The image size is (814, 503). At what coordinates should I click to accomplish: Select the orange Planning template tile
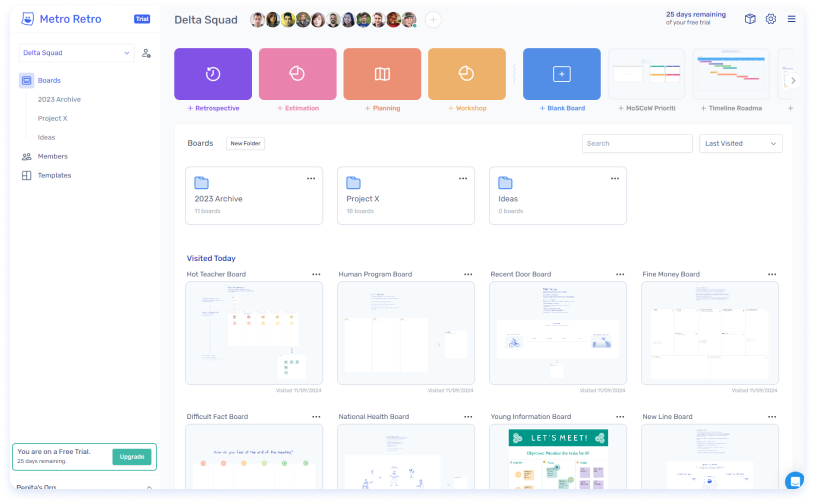click(x=382, y=74)
